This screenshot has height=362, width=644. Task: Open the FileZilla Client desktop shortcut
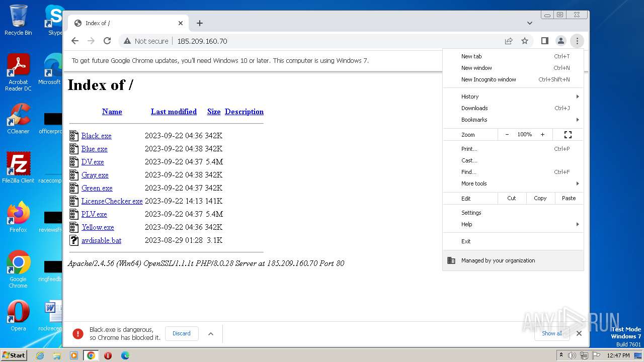[18, 168]
